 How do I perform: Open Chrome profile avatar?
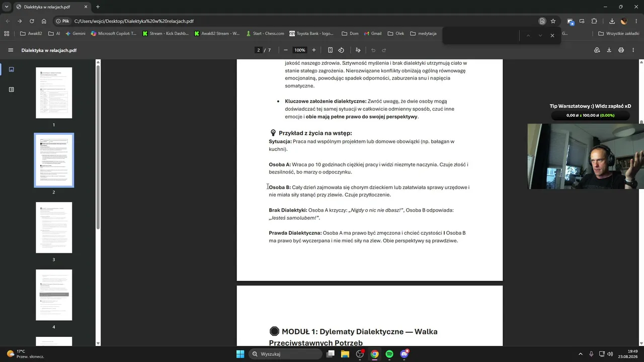[x=624, y=21]
